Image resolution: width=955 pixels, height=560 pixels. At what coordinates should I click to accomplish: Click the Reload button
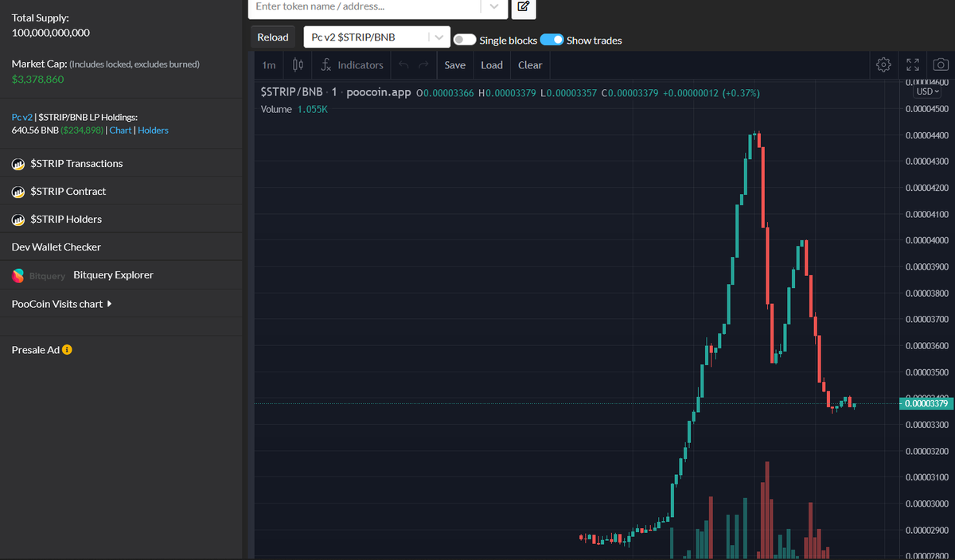pyautogui.click(x=273, y=37)
